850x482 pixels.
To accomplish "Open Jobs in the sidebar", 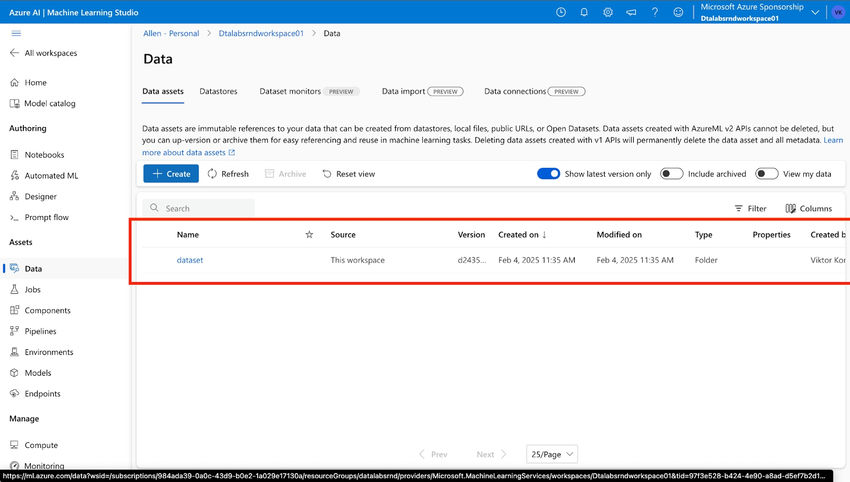I will tap(25, 290).
